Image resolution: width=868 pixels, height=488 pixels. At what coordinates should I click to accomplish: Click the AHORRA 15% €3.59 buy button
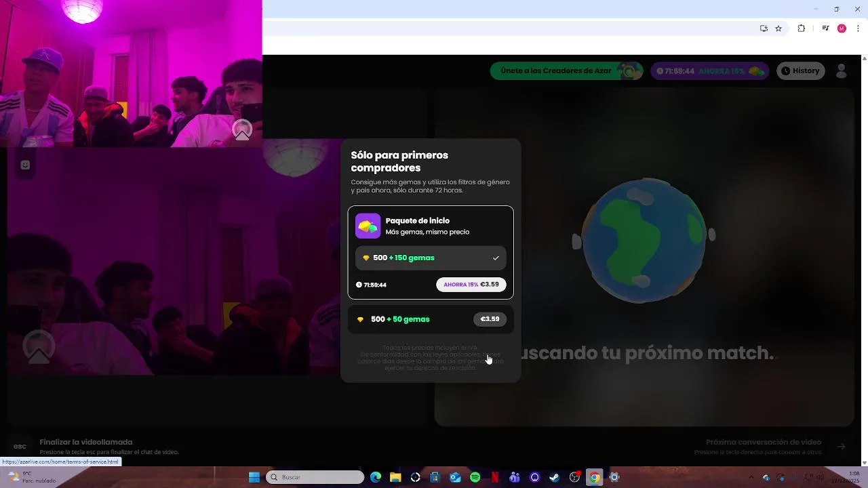pos(471,285)
